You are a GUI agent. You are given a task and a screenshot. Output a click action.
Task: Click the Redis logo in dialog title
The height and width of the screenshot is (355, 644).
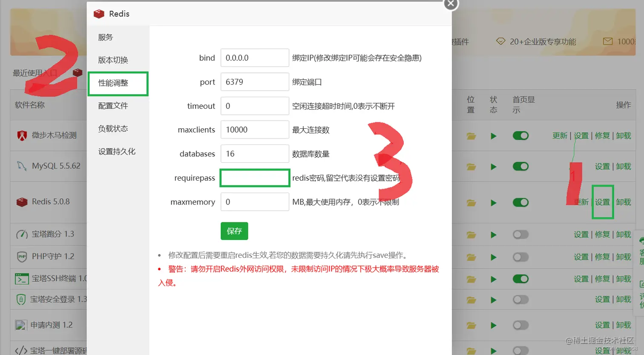pos(99,14)
